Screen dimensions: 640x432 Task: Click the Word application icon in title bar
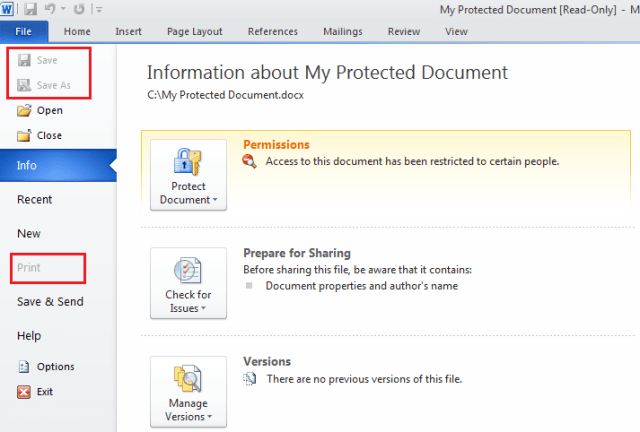(11, 9)
